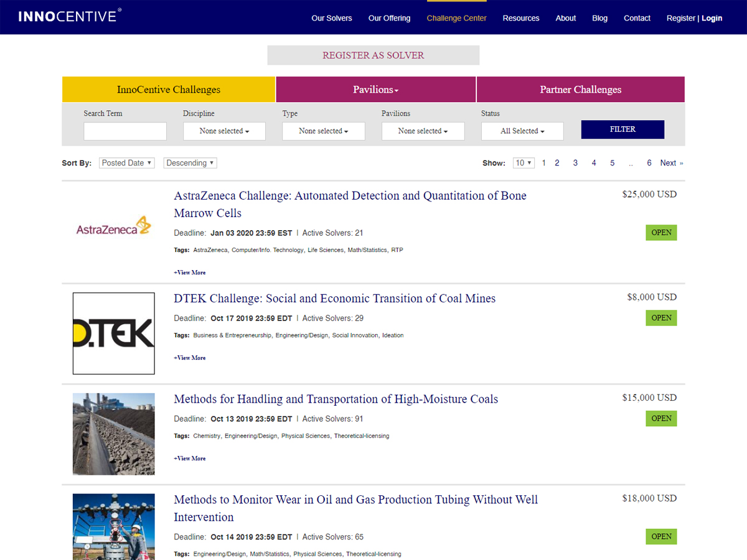The width and height of the screenshot is (747, 560).
Task: Click the Login link
Action: tap(712, 18)
